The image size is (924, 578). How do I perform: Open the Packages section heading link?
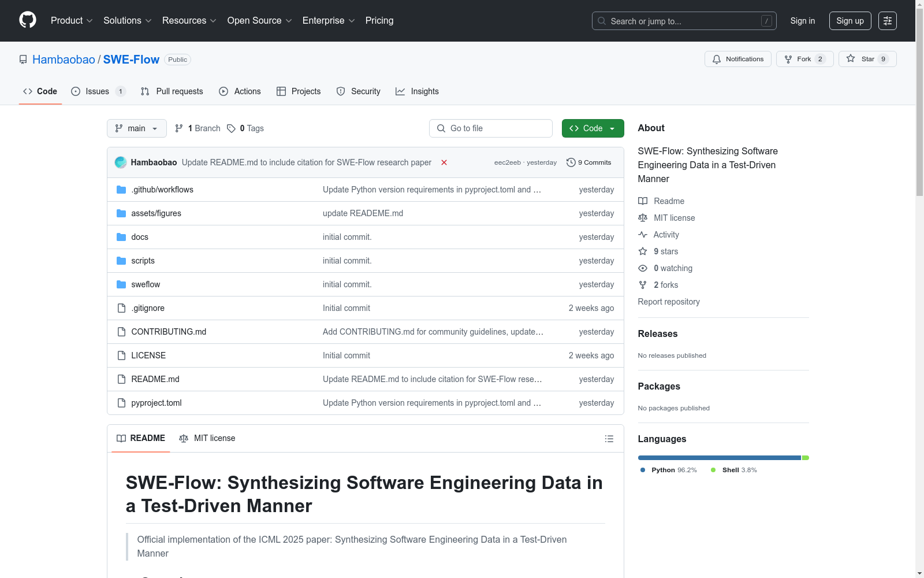[x=659, y=386]
